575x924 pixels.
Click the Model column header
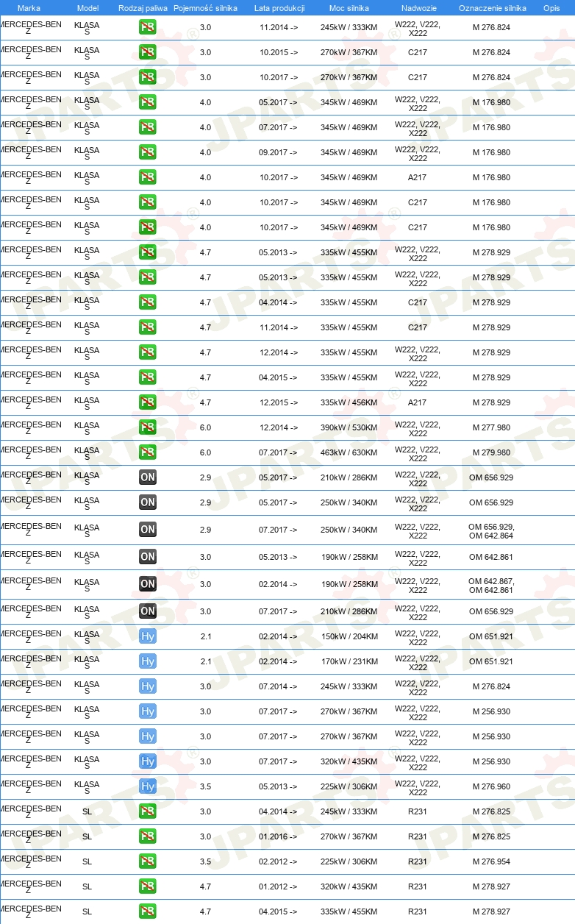tap(87, 8)
